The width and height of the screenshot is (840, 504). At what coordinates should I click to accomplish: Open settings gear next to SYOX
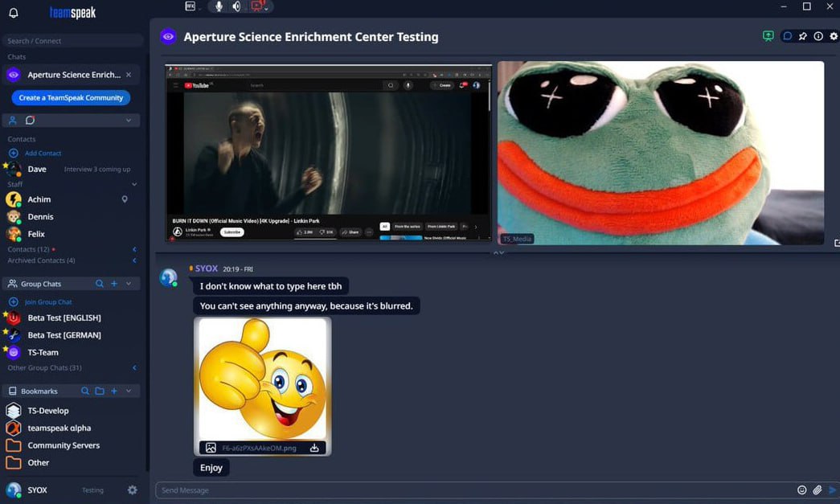tap(133, 490)
